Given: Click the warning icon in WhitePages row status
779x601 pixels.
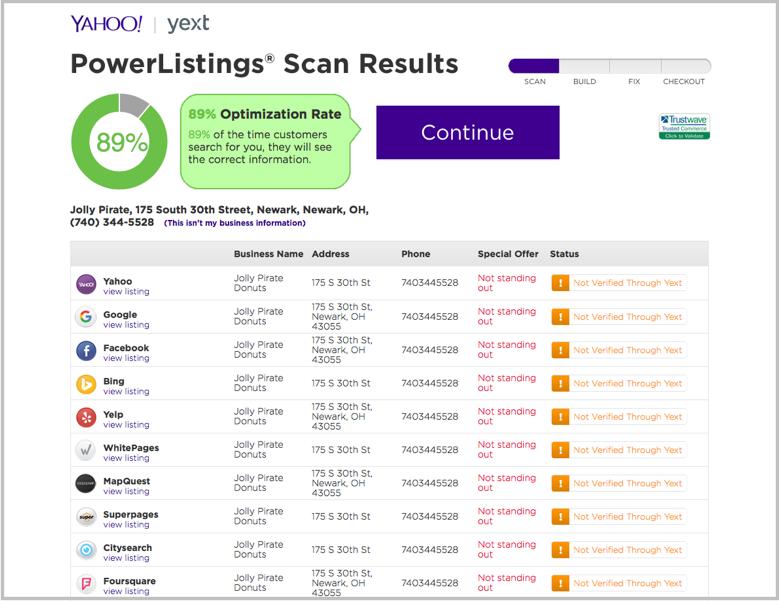Looking at the screenshot, I should [560, 450].
